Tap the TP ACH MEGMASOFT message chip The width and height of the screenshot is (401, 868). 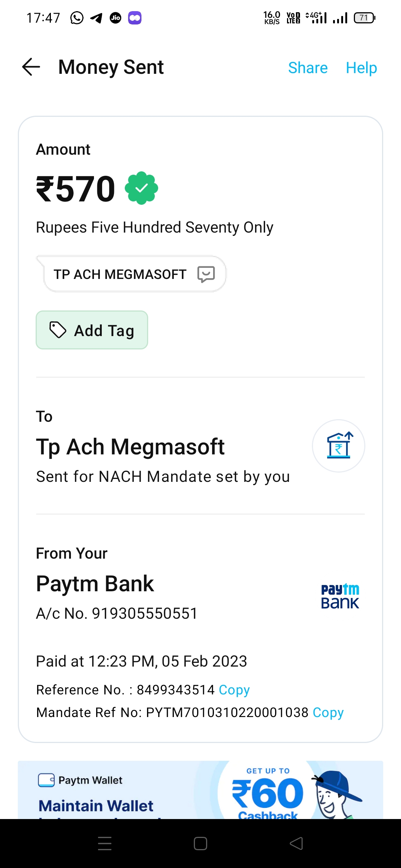[x=120, y=274]
